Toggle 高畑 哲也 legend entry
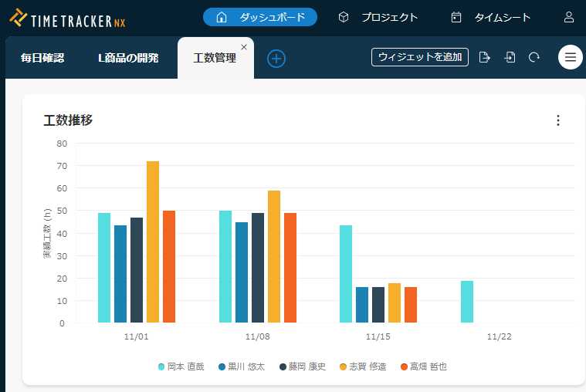The height and width of the screenshot is (392, 586). pos(426,367)
